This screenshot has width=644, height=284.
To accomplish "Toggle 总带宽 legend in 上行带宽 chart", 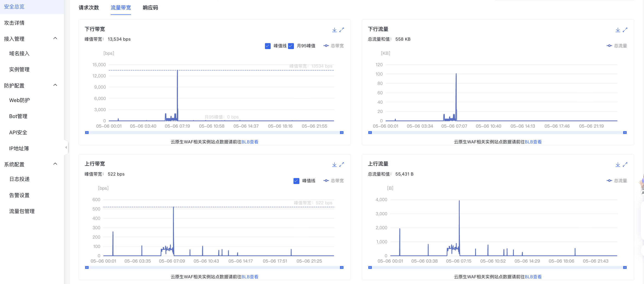I will click(x=333, y=181).
